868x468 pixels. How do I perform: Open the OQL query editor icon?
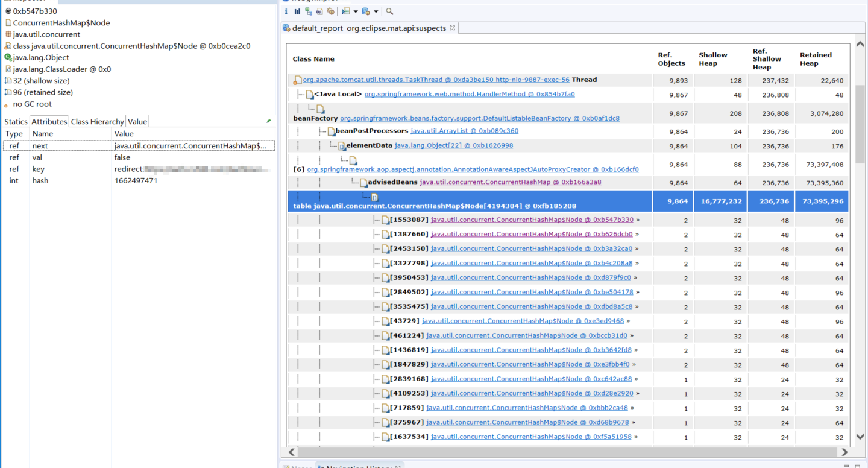[x=319, y=11]
